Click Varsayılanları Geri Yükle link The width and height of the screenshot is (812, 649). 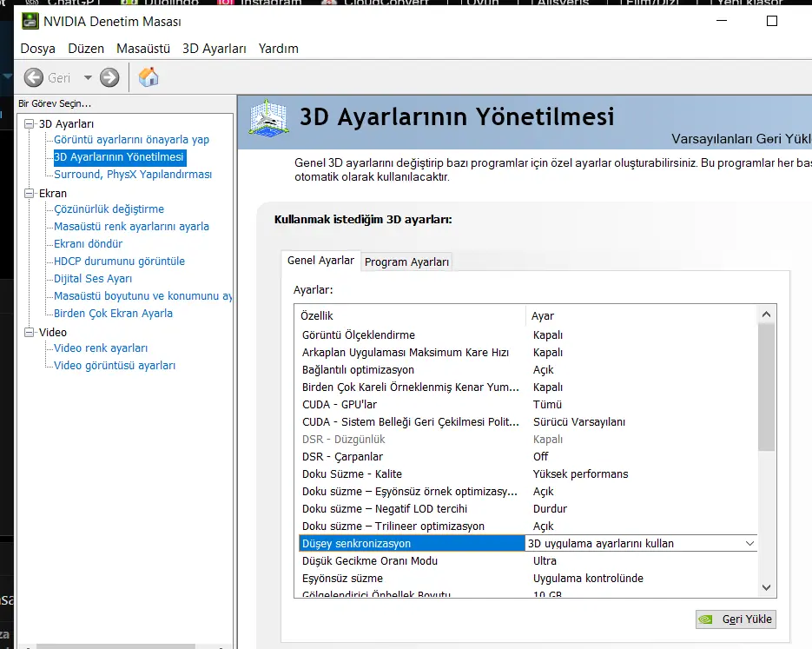coord(741,139)
